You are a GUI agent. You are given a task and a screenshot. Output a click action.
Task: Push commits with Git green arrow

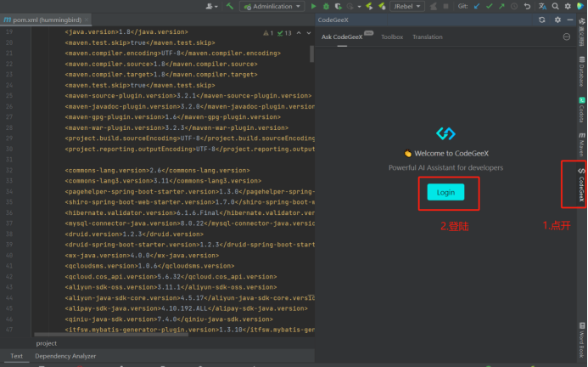(x=501, y=6)
